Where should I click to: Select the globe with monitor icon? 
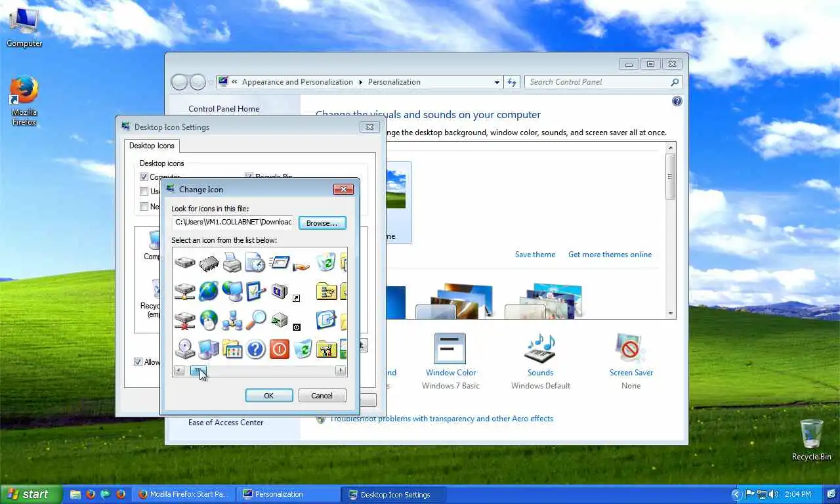(232, 291)
